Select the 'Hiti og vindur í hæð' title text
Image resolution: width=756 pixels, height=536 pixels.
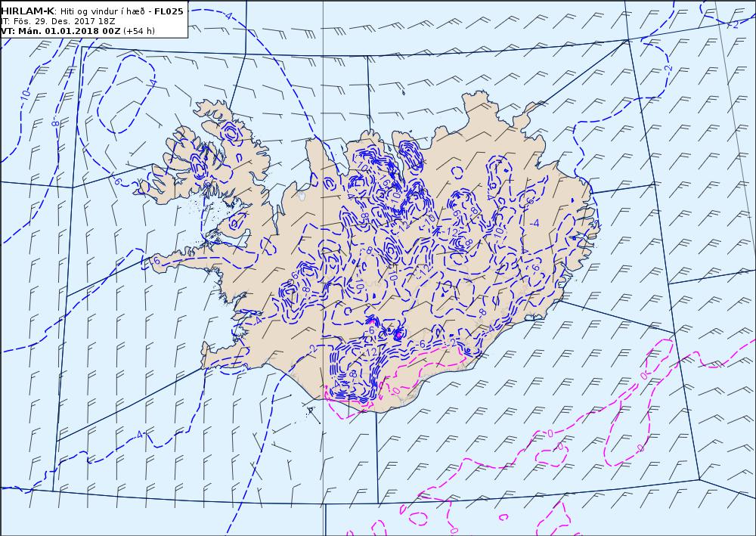coord(102,11)
